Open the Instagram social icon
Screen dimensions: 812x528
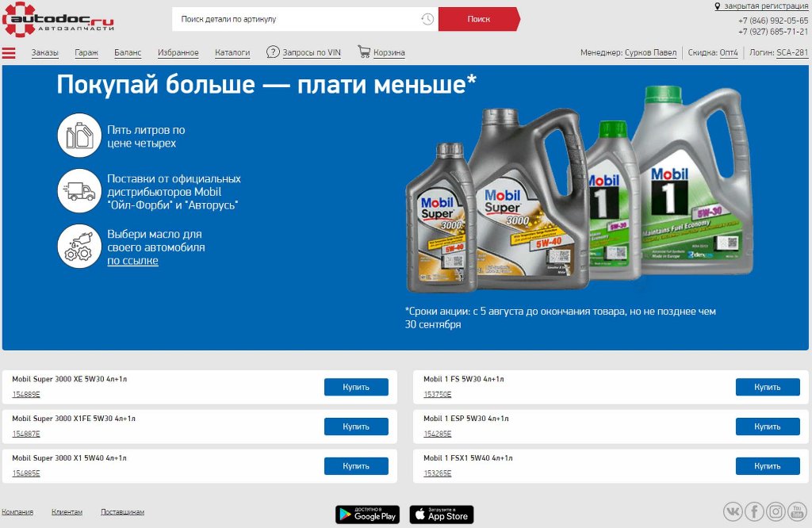click(776, 512)
